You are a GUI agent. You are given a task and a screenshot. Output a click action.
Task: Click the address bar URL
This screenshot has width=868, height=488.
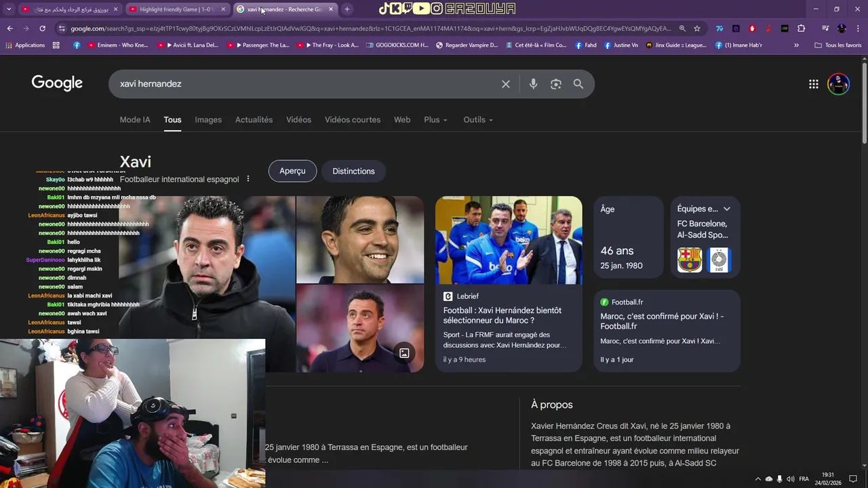click(371, 28)
